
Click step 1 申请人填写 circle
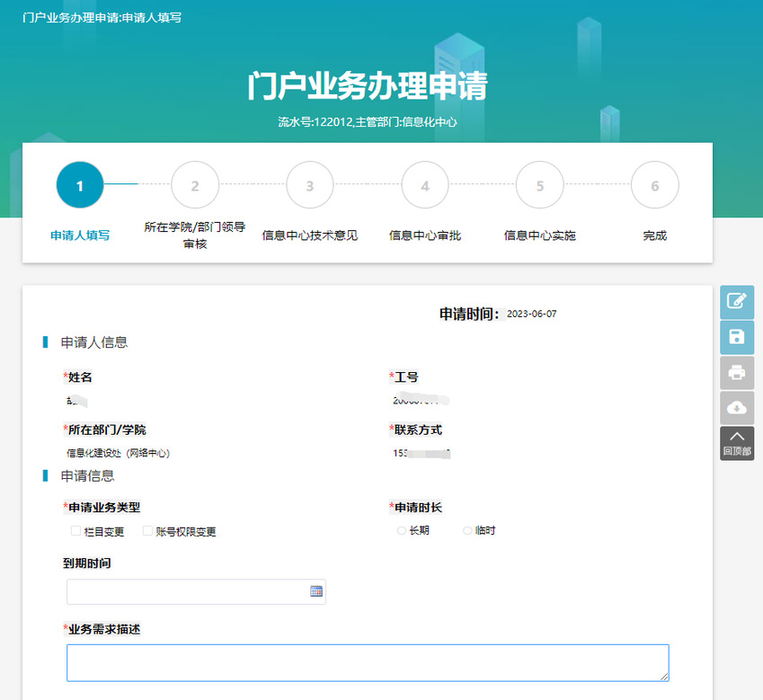80,186
